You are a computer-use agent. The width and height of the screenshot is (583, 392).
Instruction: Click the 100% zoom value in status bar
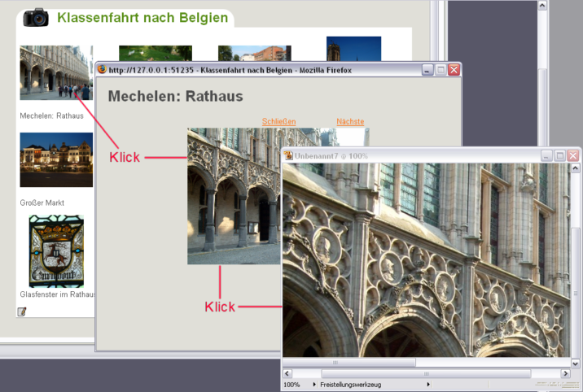[291, 385]
